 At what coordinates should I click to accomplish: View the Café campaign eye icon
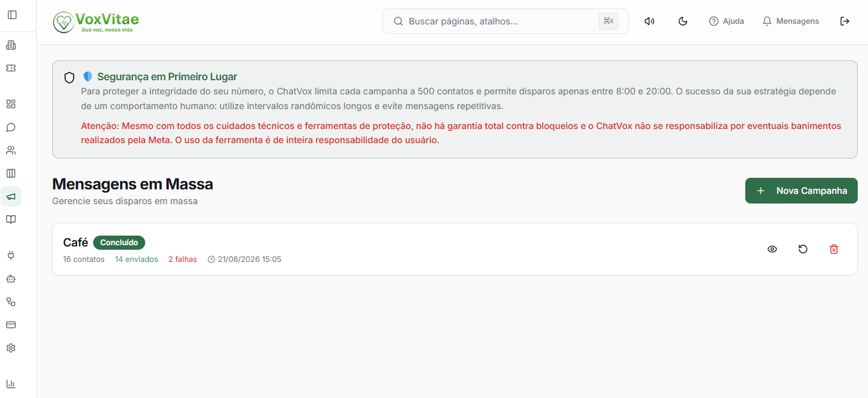pos(772,249)
